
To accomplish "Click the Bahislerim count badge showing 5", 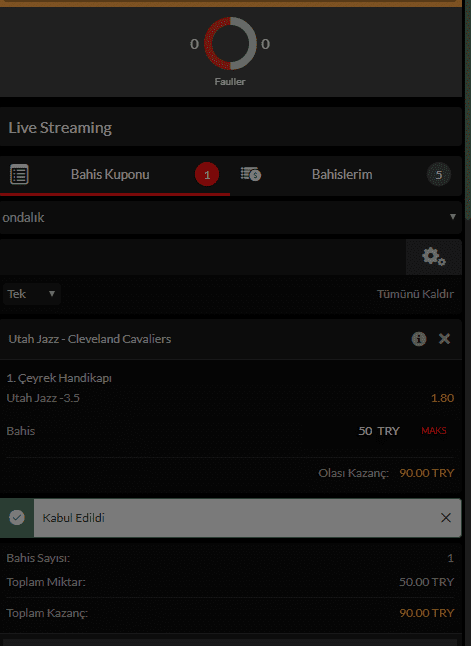I will point(438,174).
